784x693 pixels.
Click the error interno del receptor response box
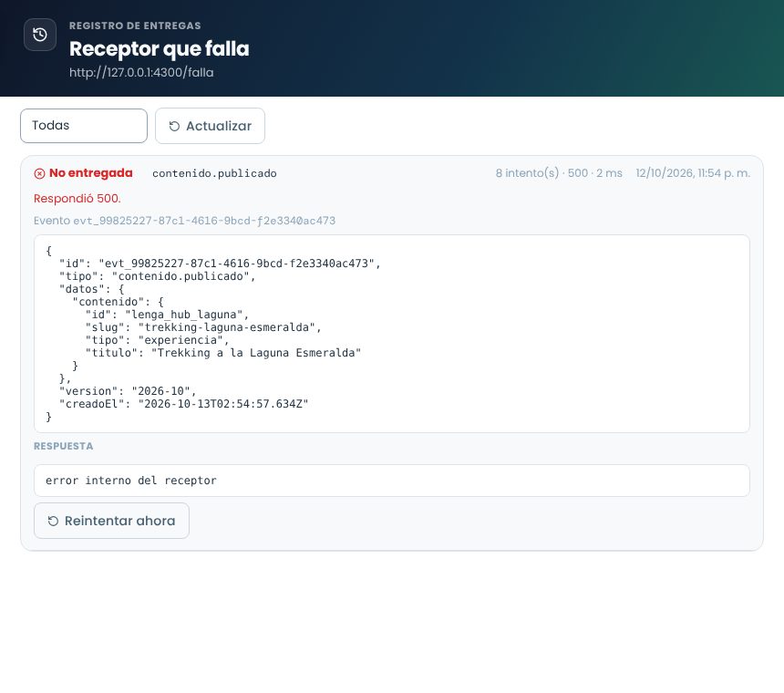pos(391,481)
